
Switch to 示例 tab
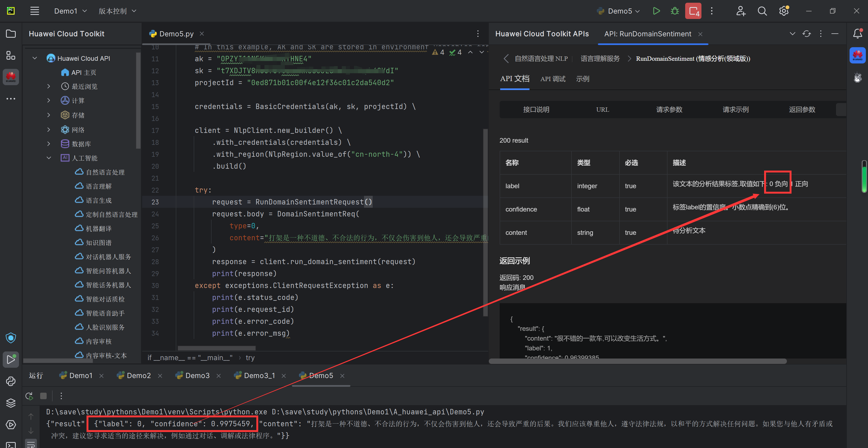(583, 79)
